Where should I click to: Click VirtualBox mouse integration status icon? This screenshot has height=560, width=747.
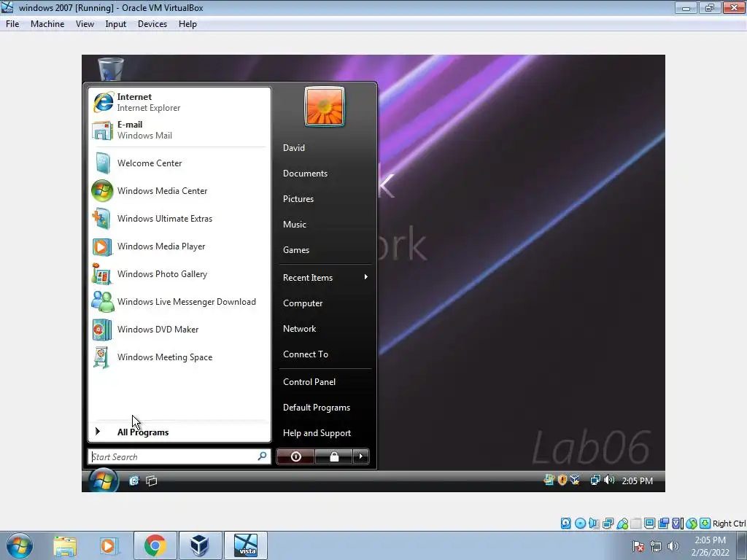click(692, 524)
